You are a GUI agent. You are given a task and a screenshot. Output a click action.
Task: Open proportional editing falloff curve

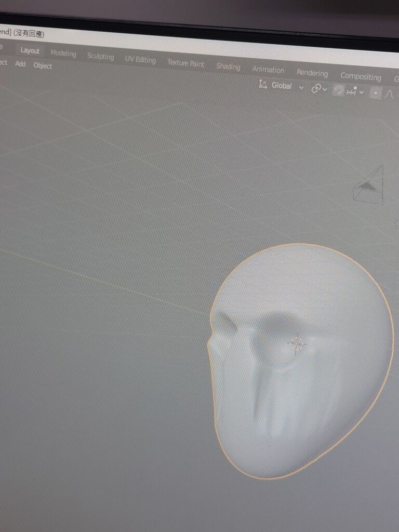pyautogui.click(x=389, y=94)
